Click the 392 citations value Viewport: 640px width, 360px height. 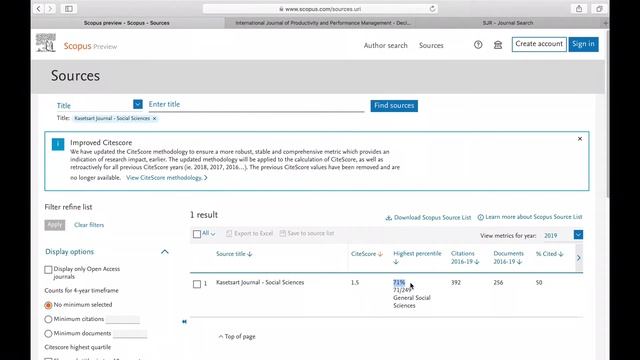point(456,282)
